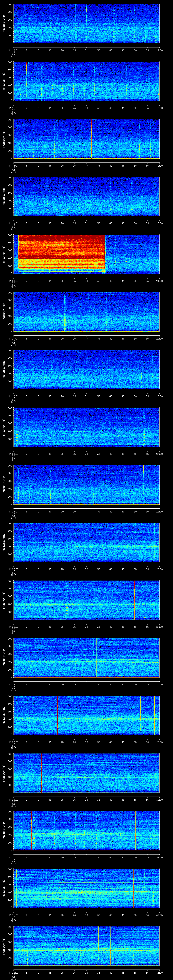
Task: Click the 11:27:00 spectrogram panel
Action: click(x=86, y=658)
